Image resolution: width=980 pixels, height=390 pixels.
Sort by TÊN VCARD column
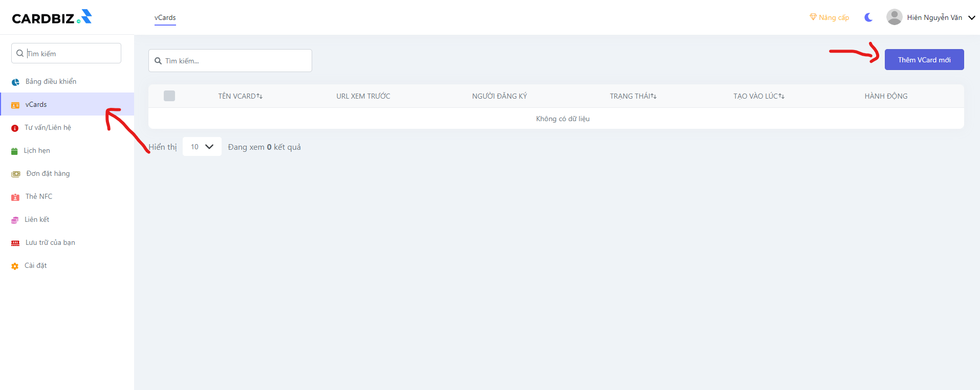pyautogui.click(x=241, y=96)
